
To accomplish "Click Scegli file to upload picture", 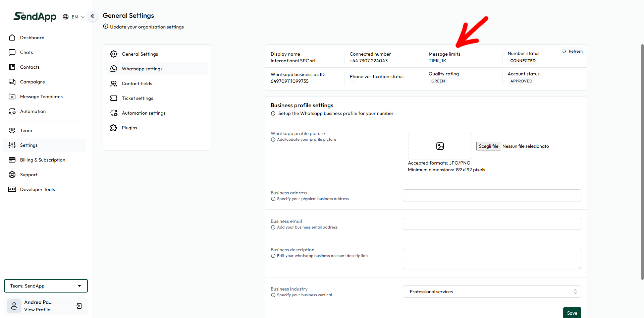I will (488, 146).
